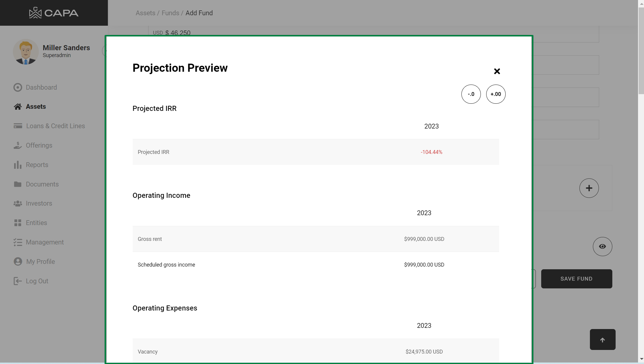Click the Reports bar chart icon
Viewport: 644px width, 364px height.
click(18, 165)
